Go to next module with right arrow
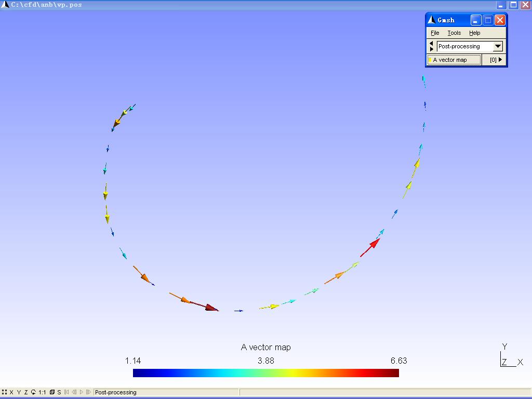This screenshot has width=532, height=399. tap(431, 49)
